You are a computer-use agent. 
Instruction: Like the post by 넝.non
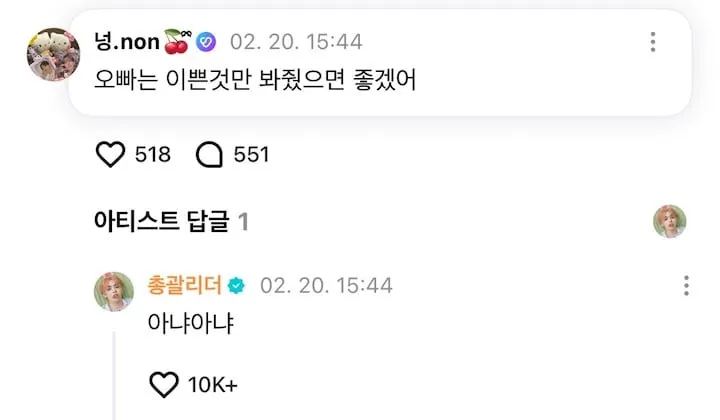pyautogui.click(x=107, y=154)
